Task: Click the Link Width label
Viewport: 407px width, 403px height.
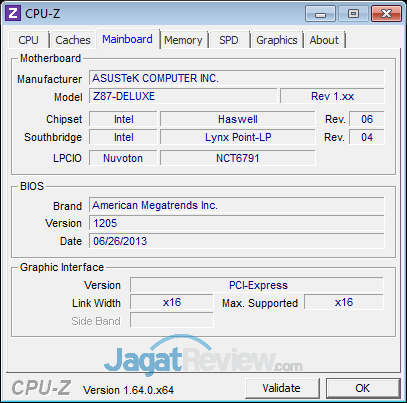Action: (x=96, y=303)
